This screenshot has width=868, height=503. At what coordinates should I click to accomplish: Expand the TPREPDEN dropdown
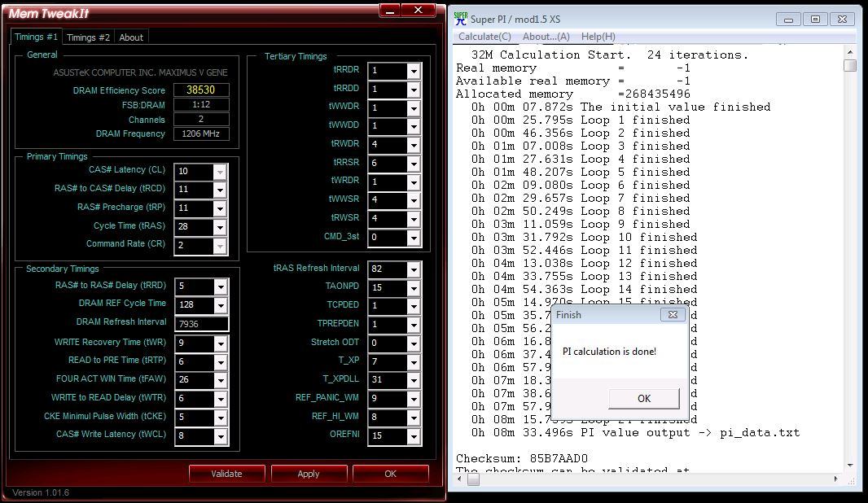tap(414, 325)
